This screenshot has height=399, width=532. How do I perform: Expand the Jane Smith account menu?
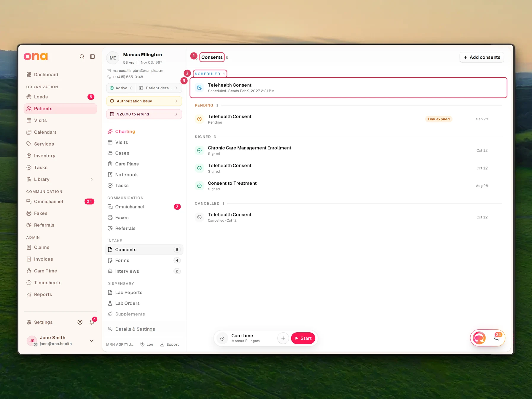91,341
